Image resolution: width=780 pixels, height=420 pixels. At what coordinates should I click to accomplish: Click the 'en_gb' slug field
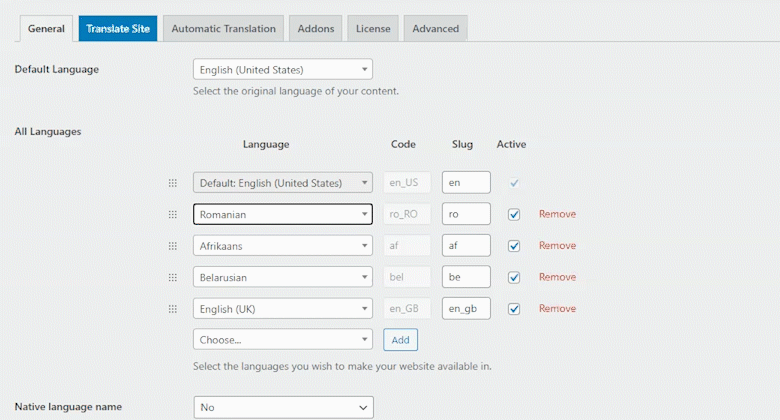[466, 309]
